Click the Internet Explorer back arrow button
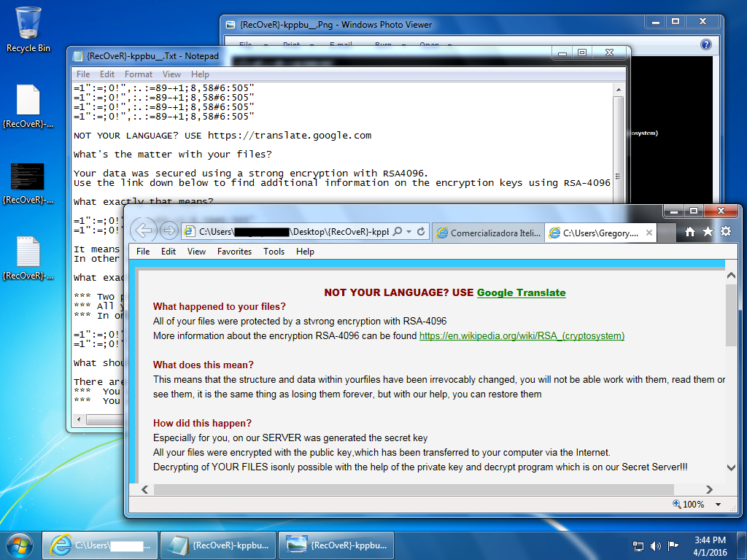747x560 pixels. click(x=144, y=231)
